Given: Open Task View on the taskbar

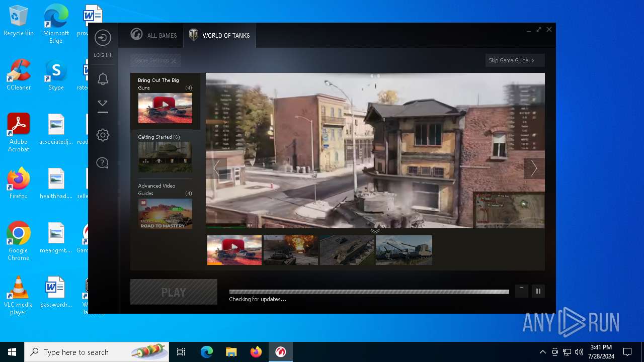Looking at the screenshot, I should (181, 352).
